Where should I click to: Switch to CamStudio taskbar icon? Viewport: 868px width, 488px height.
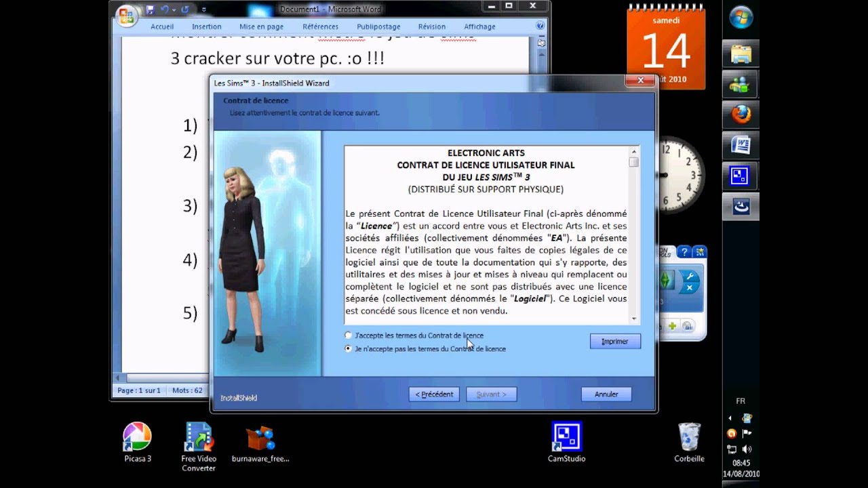(x=741, y=176)
